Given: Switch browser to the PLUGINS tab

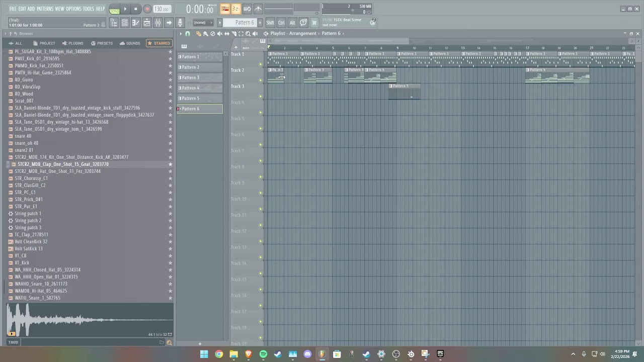Looking at the screenshot, I should [72, 43].
